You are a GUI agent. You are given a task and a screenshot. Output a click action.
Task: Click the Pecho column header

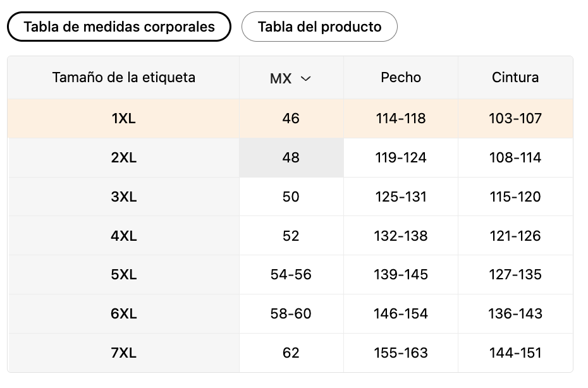pyautogui.click(x=401, y=78)
